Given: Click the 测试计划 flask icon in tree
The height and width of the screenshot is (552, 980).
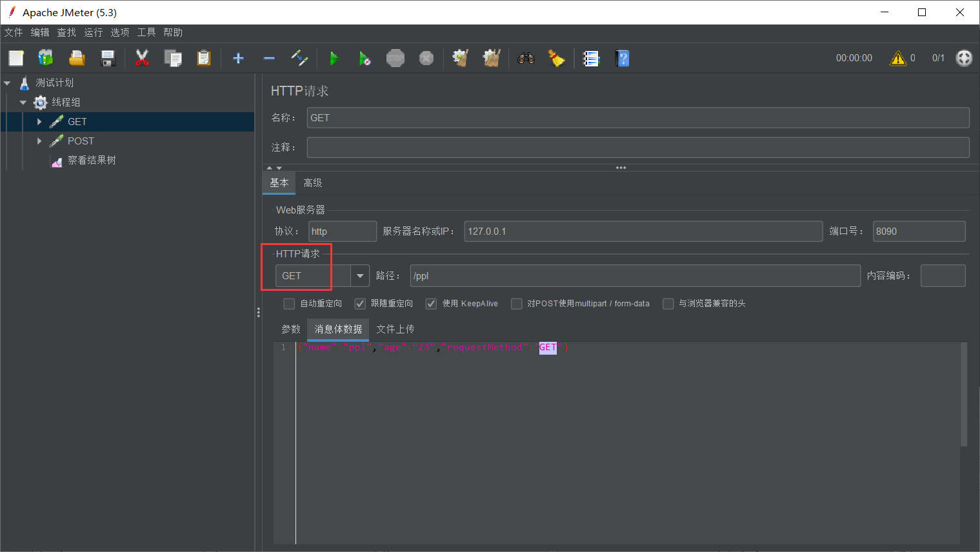Looking at the screenshot, I should click(x=25, y=83).
